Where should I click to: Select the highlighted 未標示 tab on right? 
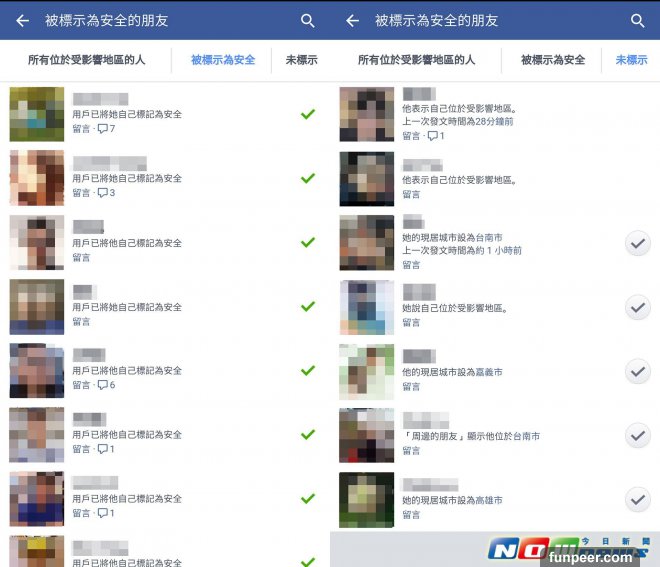(631, 60)
